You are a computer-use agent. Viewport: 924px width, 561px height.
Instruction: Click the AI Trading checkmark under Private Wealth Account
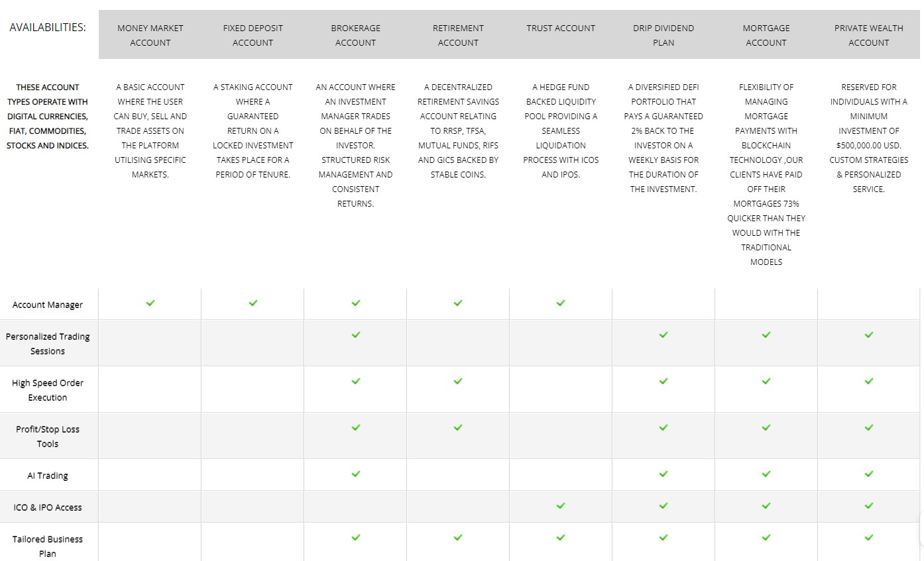pos(869,474)
